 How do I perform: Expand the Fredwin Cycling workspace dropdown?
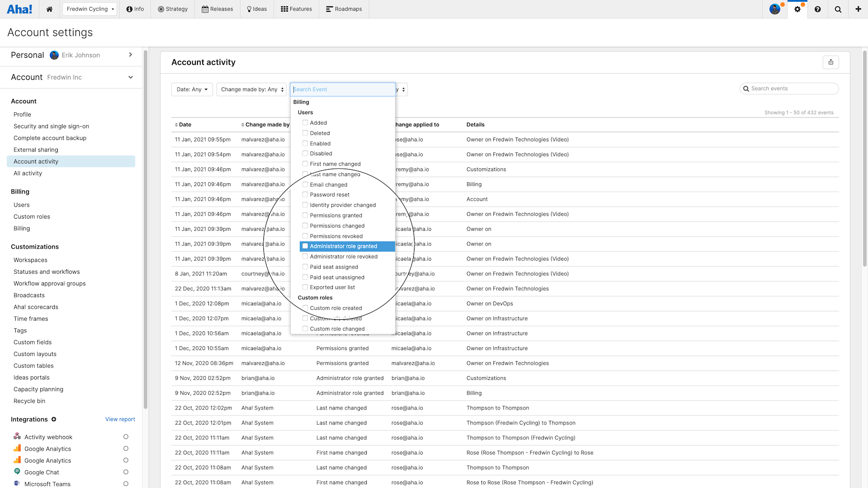pos(90,9)
